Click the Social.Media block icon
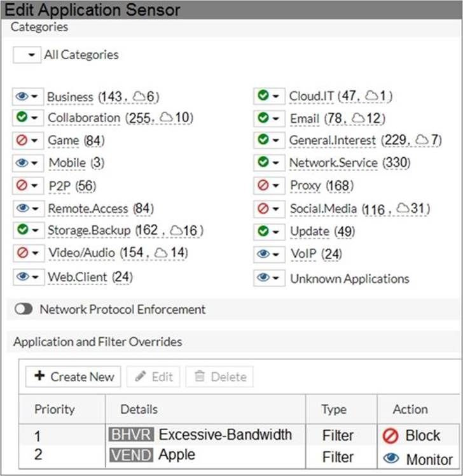Image resolution: width=463 pixels, height=476 pixels. [x=263, y=208]
